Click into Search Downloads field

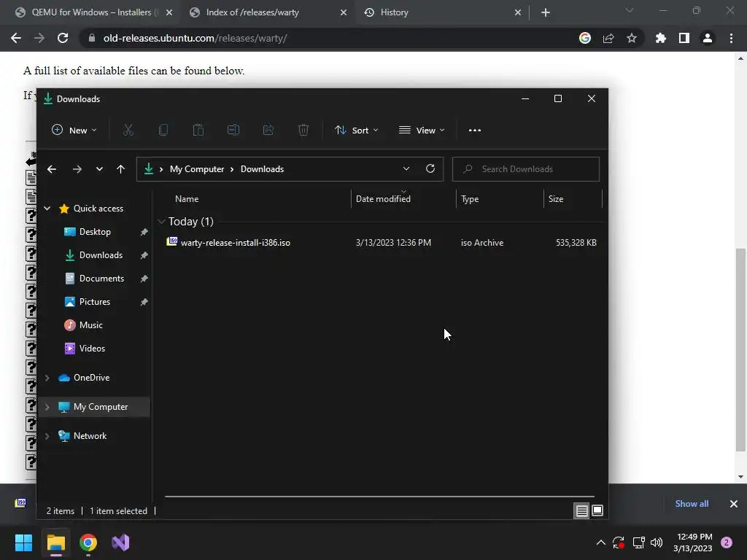[525, 169]
